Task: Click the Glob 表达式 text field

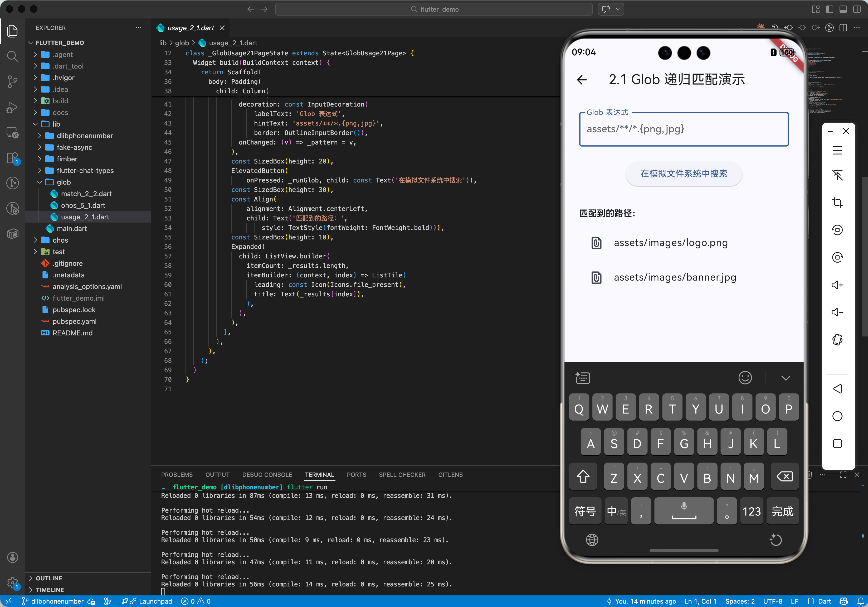Action: tap(684, 129)
